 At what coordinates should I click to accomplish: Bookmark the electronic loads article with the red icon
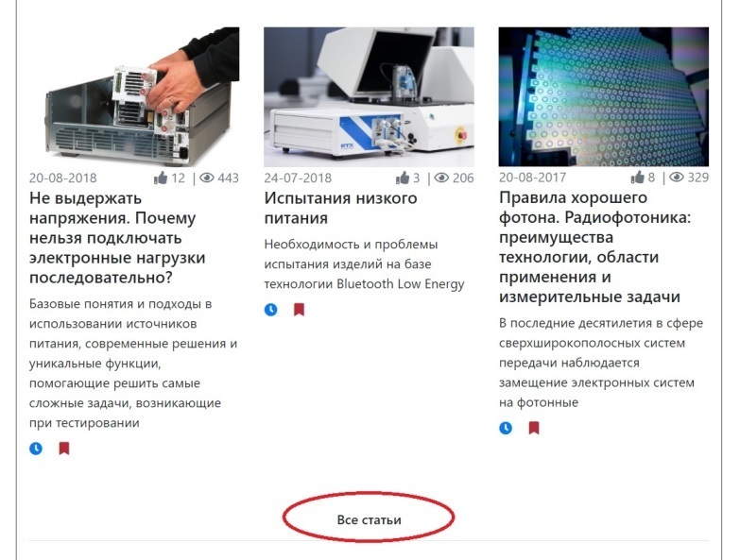pos(64,448)
